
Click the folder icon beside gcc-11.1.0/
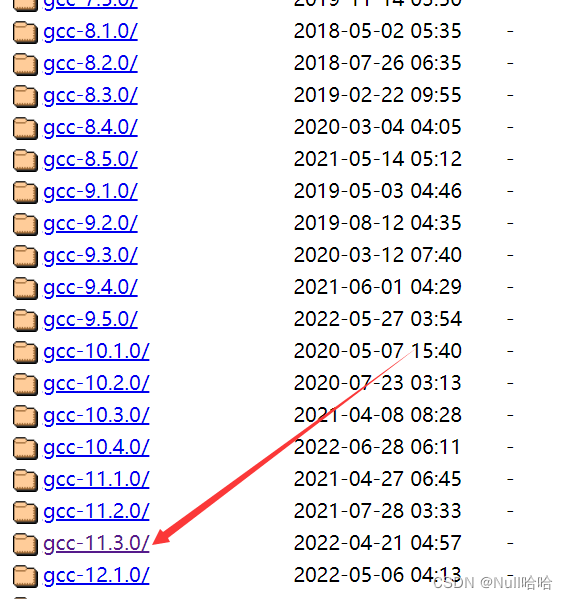tap(25, 481)
